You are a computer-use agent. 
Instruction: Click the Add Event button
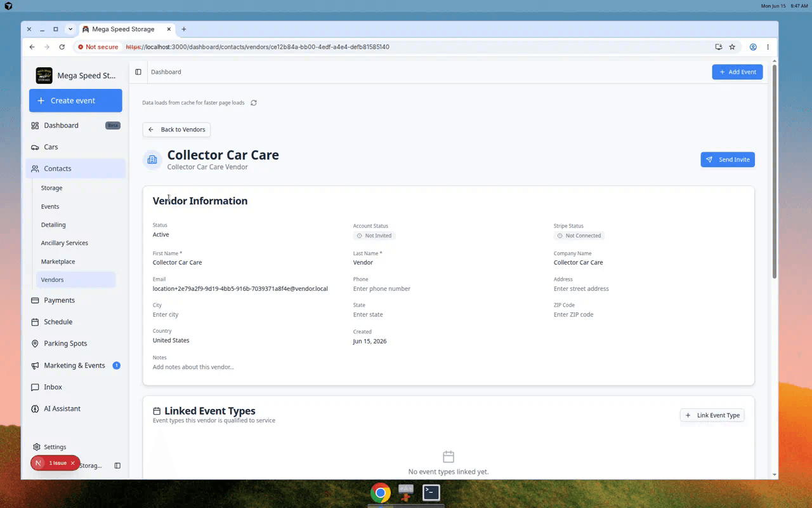click(737, 72)
